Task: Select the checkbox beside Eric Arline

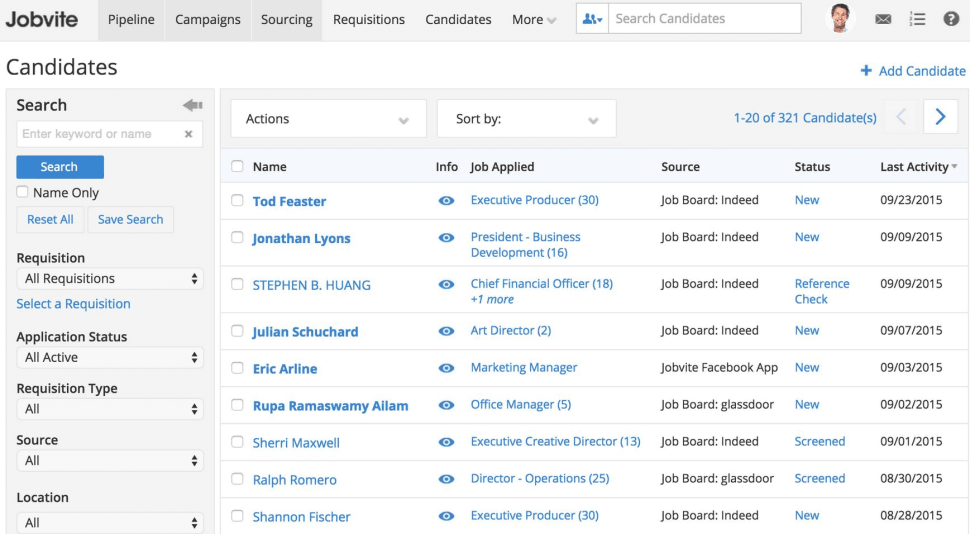Action: [237, 368]
